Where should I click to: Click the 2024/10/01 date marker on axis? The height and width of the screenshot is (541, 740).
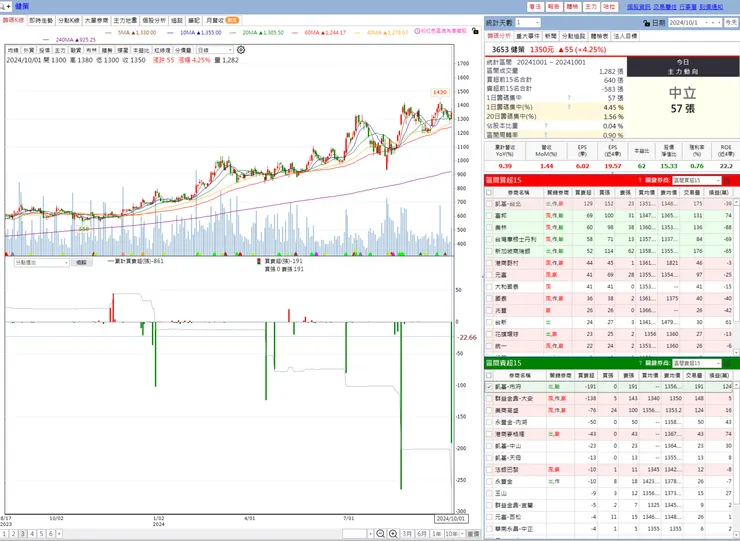451,518
